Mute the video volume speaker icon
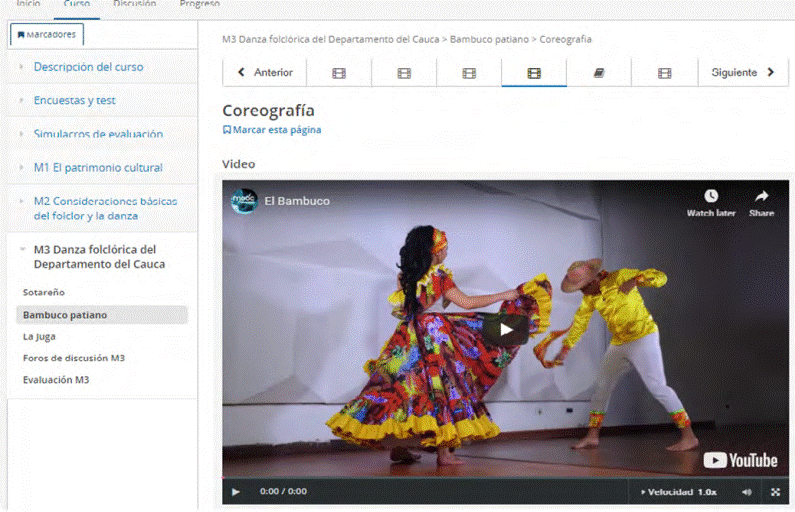 click(x=746, y=492)
